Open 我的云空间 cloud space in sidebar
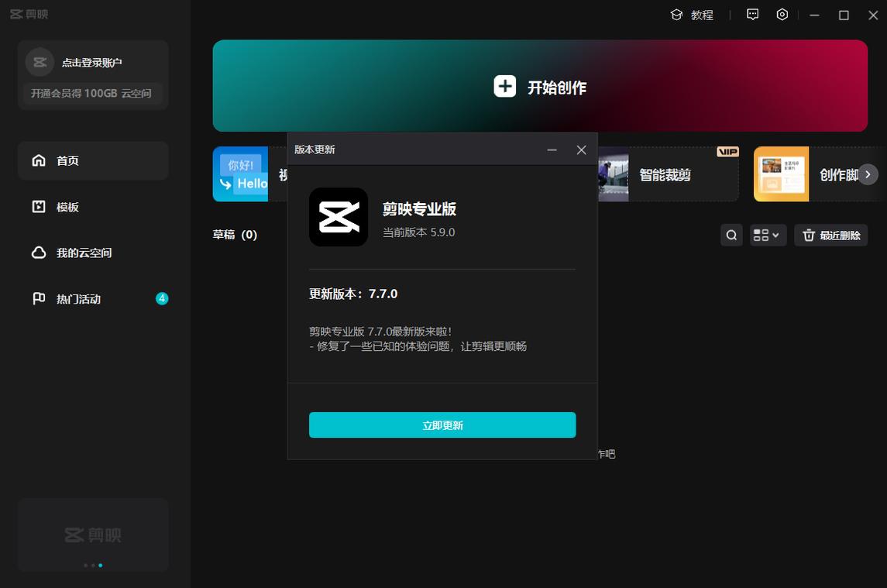Viewport: 887px width, 588px height. (x=93, y=253)
